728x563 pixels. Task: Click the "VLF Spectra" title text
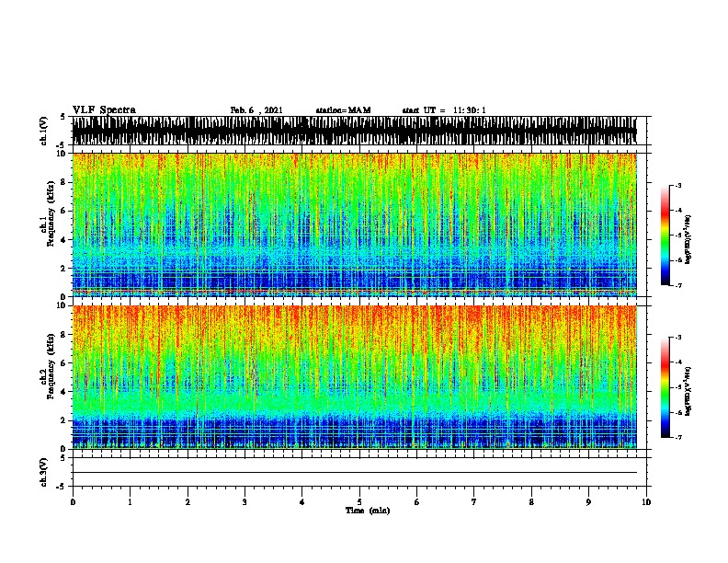pyautogui.click(x=104, y=110)
